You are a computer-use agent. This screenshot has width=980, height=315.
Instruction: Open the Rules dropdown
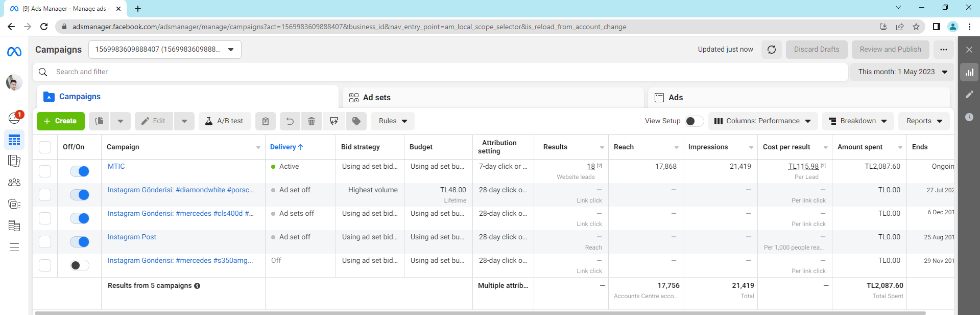(393, 121)
